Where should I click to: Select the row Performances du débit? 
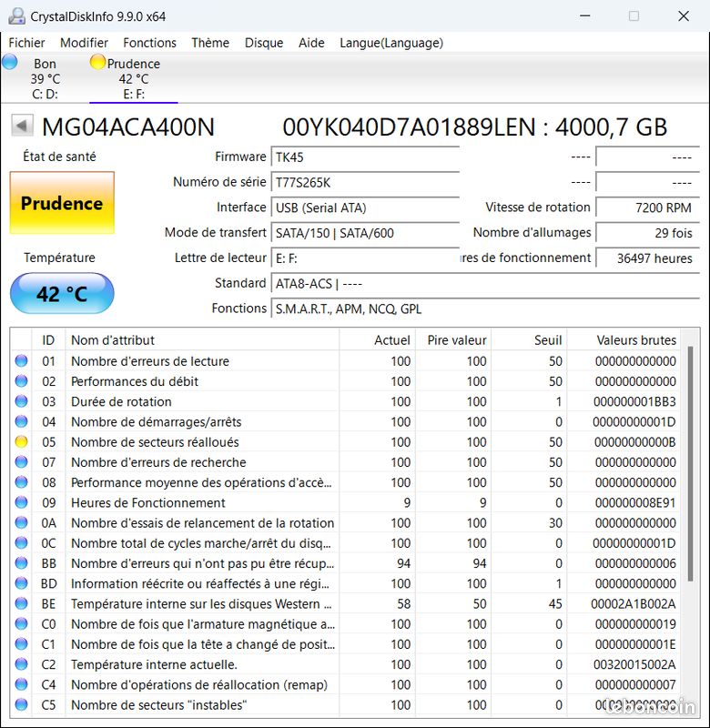tap(346, 381)
